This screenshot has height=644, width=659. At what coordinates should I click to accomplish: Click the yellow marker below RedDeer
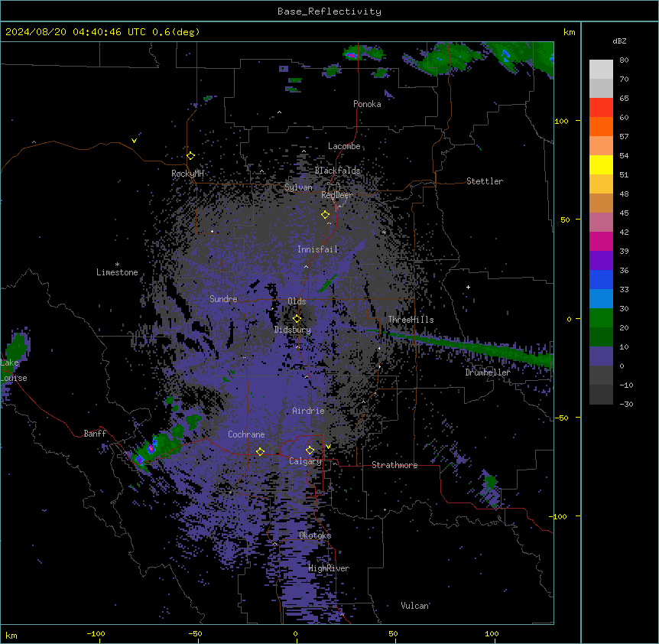coord(325,215)
